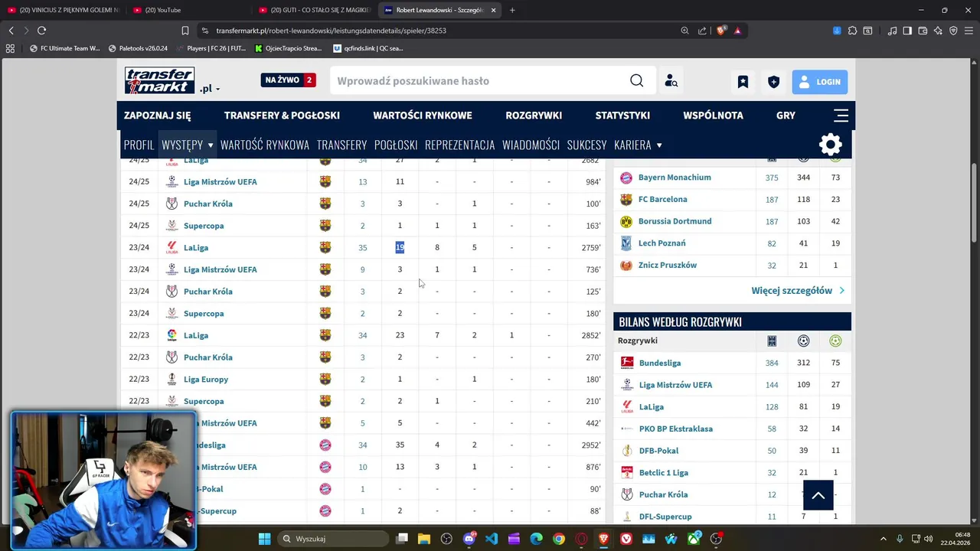Open Znicz Pruszków club link
Screen dimensions: 980x551
tap(668, 266)
